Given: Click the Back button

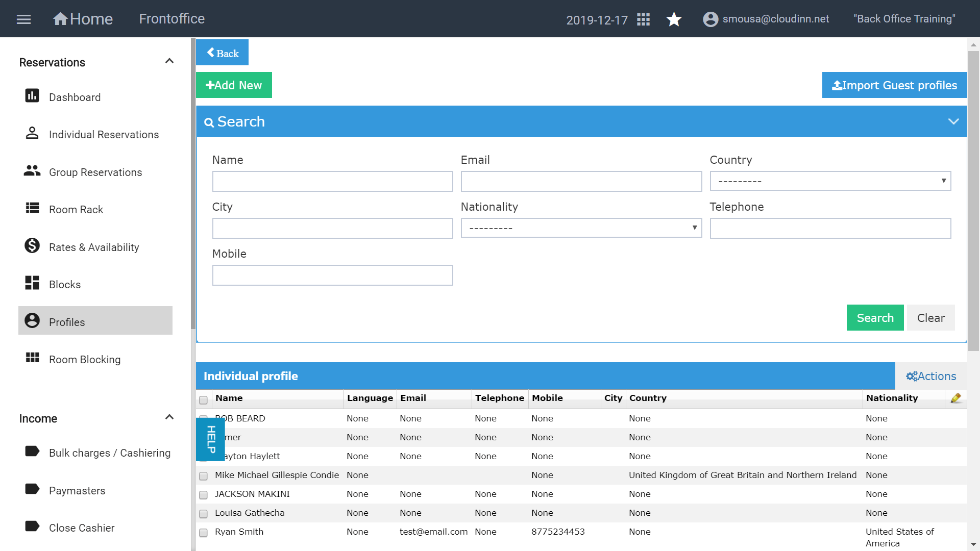Looking at the screenshot, I should click(222, 53).
